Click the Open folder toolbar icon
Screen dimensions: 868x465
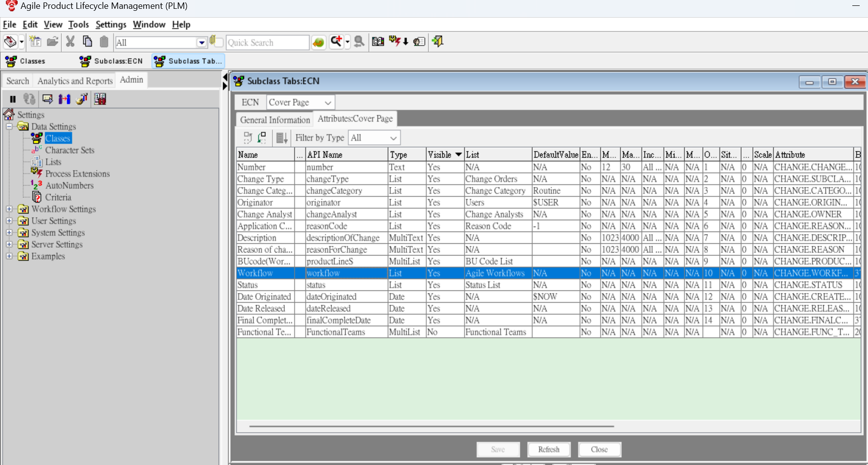[x=52, y=42]
